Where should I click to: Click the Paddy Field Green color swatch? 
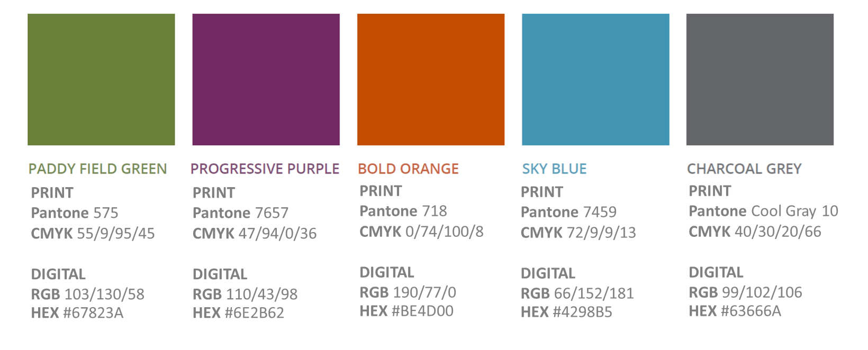tap(101, 79)
